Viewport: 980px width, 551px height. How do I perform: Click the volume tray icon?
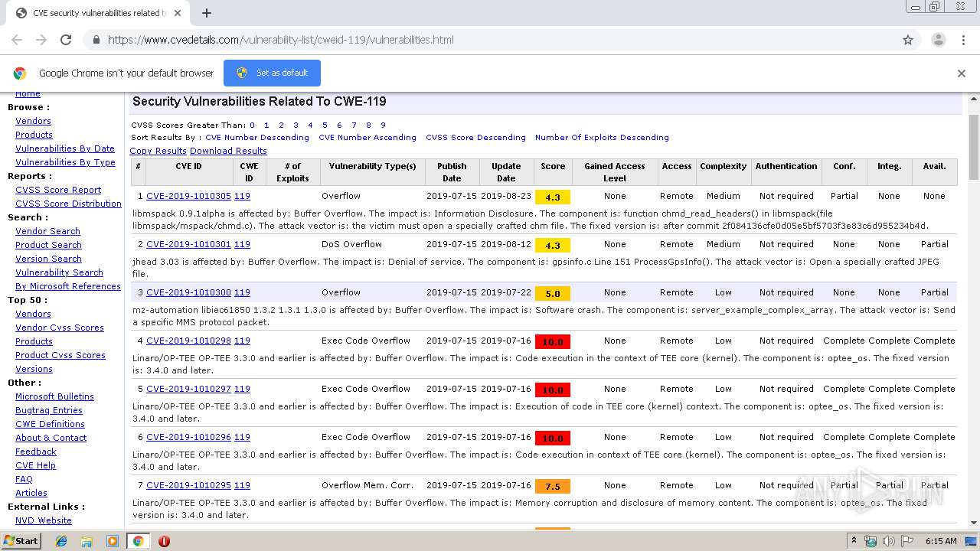[888, 541]
